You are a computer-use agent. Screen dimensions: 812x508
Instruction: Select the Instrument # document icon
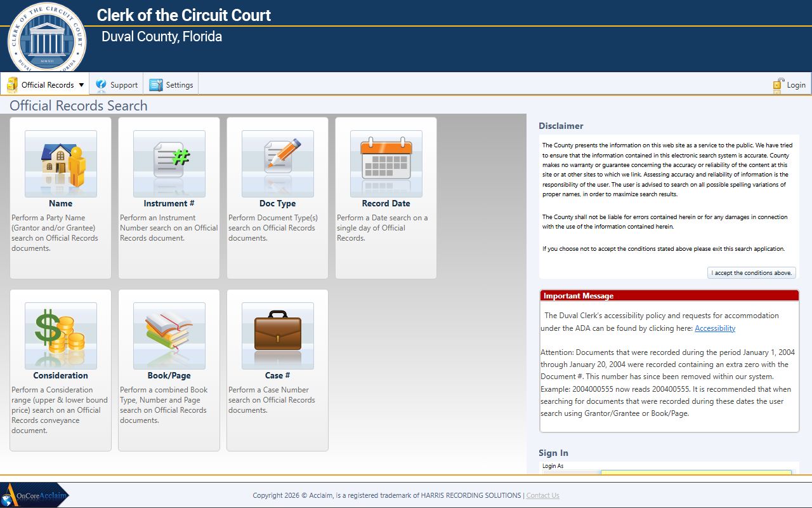(x=169, y=164)
